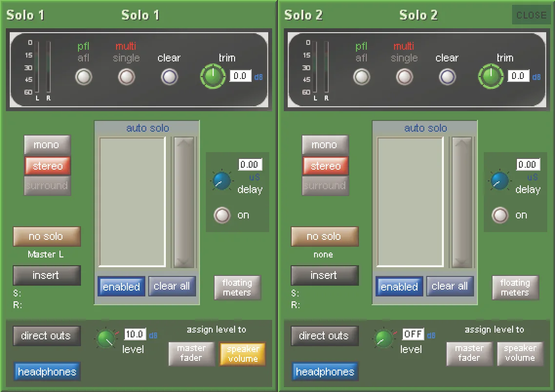Toggle multi/single button in Solo 2

(404, 77)
